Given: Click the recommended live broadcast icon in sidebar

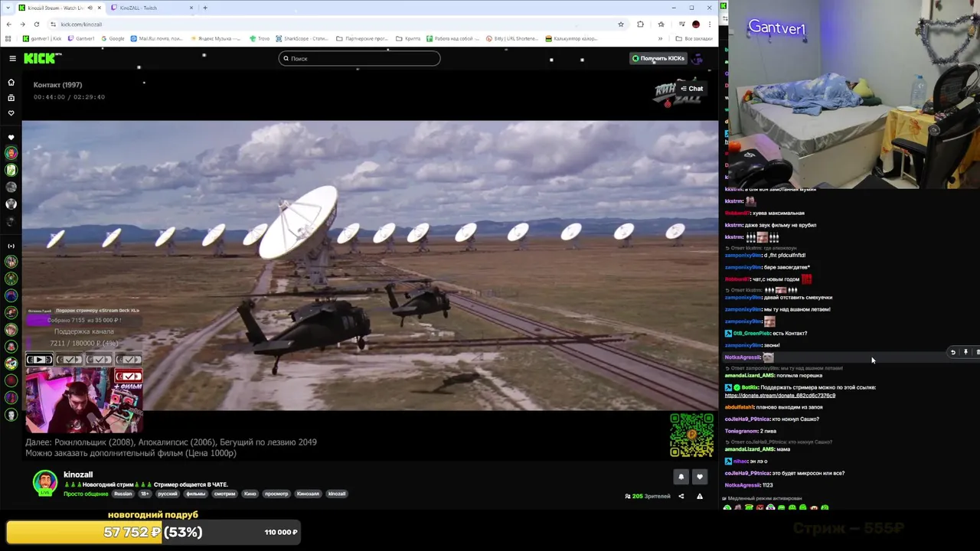Looking at the screenshot, I should [x=11, y=246].
